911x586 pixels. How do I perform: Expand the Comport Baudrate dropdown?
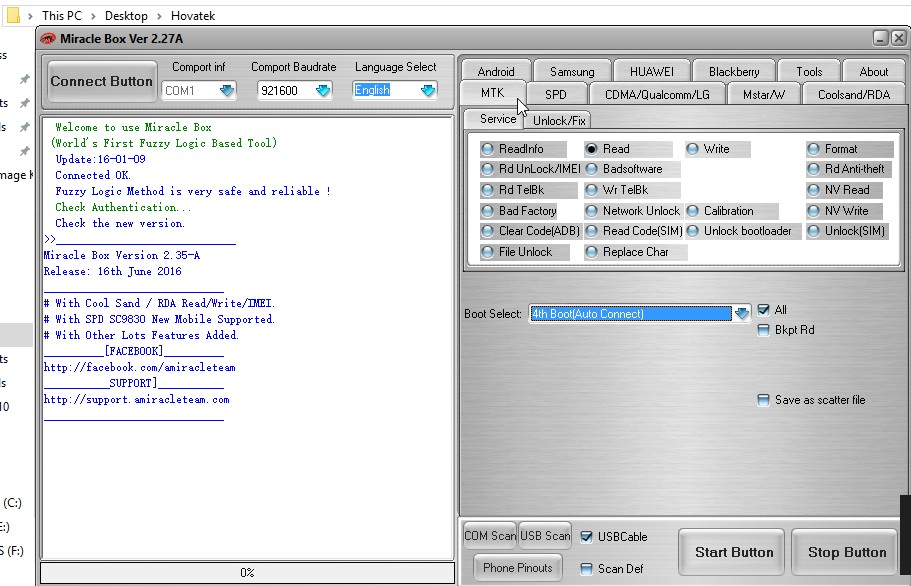point(322,91)
